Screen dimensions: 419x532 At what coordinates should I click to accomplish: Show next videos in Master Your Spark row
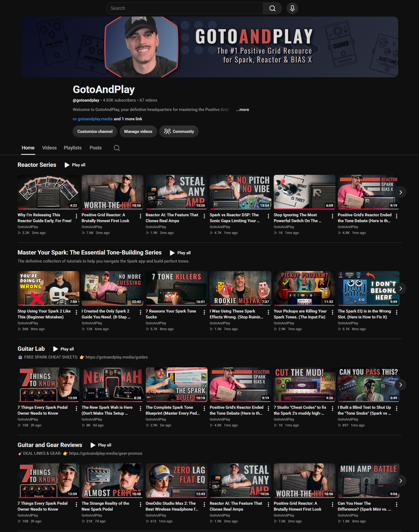tap(401, 288)
